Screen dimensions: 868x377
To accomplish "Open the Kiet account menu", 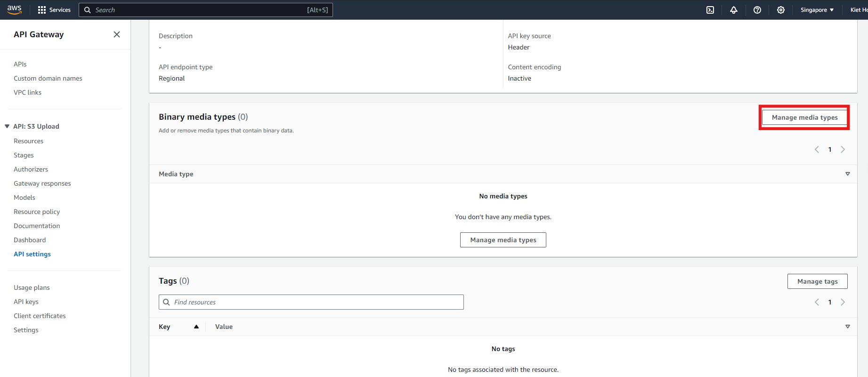I will click(x=859, y=10).
